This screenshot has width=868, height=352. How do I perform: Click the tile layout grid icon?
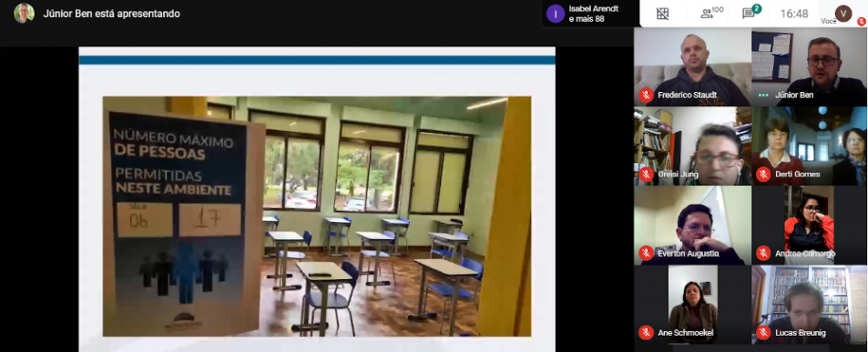[663, 14]
